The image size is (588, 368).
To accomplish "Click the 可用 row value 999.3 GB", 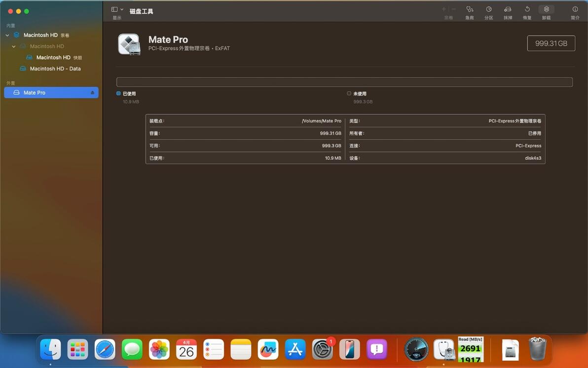I will coord(331,146).
